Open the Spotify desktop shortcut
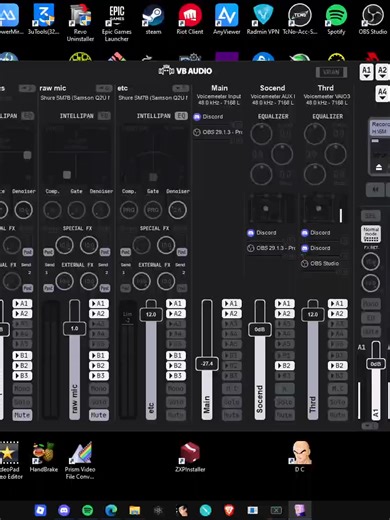This screenshot has height=520, width=390. [336, 19]
